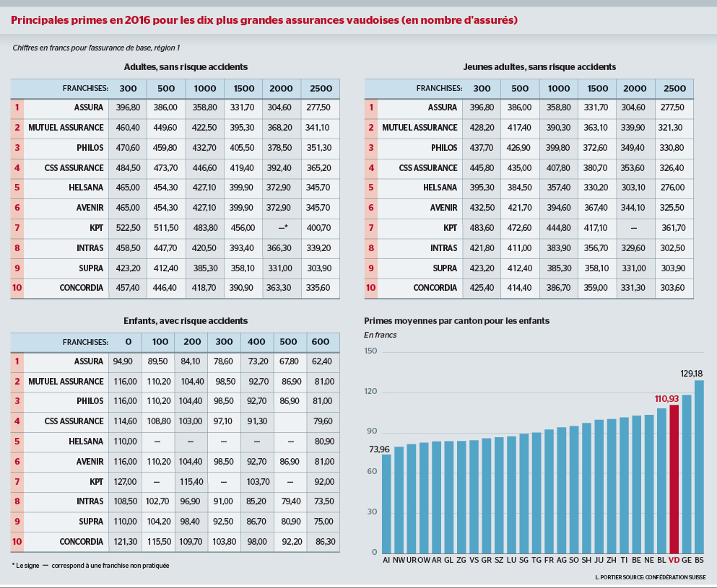This screenshot has height=588, width=717.
Task: Click the 300 franchise header in Adultes table
Action: [128, 89]
